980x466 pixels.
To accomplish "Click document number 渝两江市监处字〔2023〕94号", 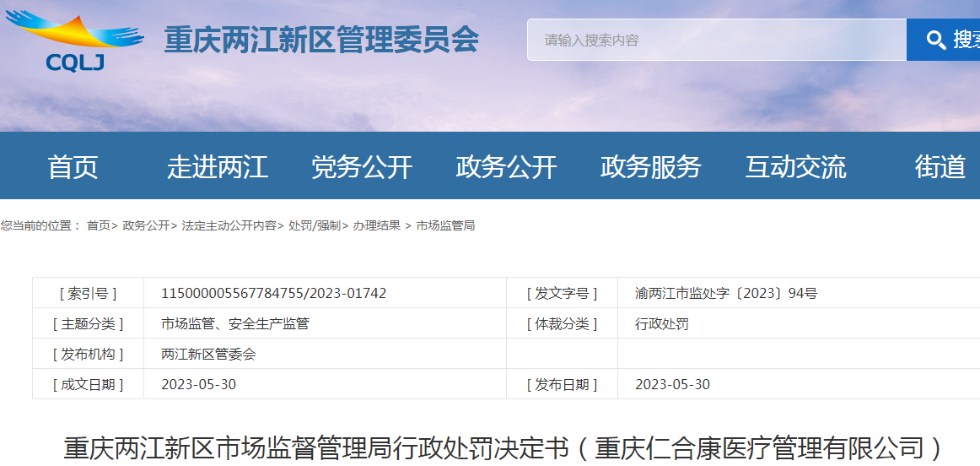I will pos(726,293).
